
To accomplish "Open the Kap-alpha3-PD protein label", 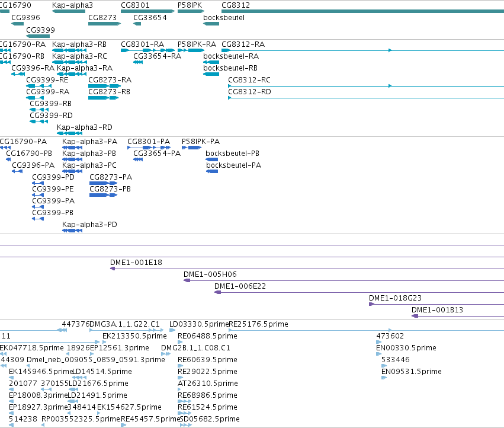I will (x=89, y=225).
